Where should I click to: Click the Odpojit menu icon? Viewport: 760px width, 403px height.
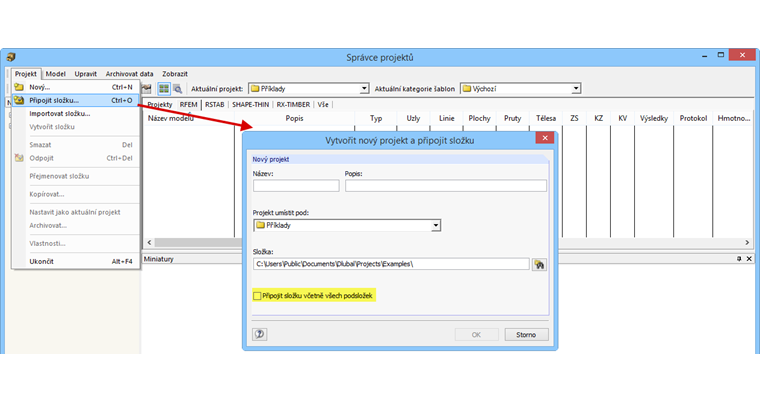pyautogui.click(x=19, y=158)
